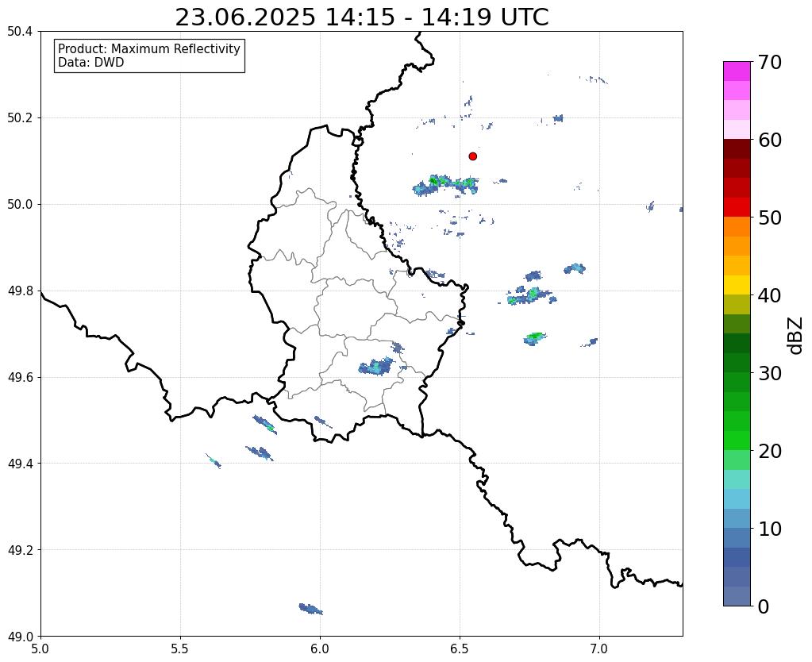Click the bright red colorbar swatch at 50
Screen dimensions: 812x662
pos(737,207)
